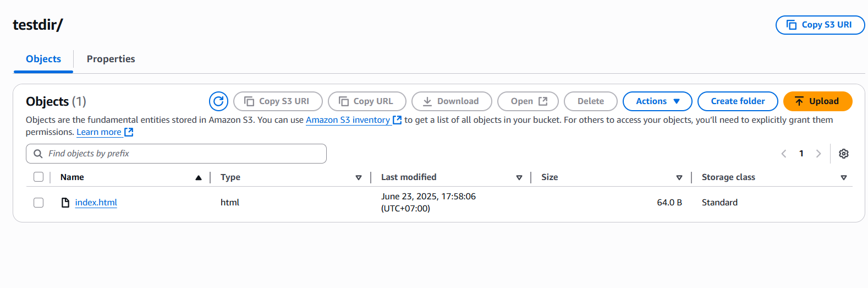Select the Objects tab
Viewport: 868px width, 288px height.
[43, 59]
